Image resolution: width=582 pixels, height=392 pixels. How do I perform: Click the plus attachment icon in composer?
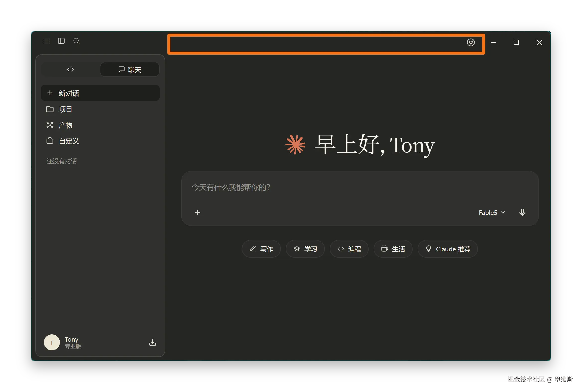click(x=197, y=213)
